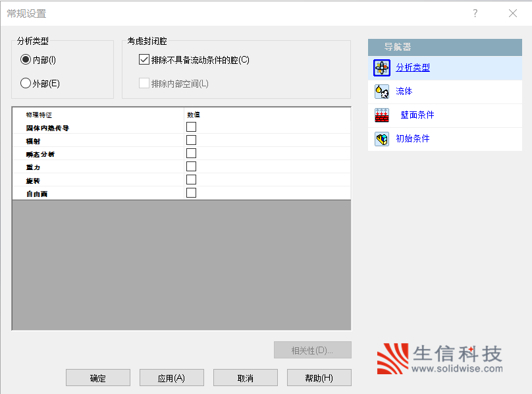This screenshot has height=394, width=532.
Task: Cancel the dialog with 取消
Action: pyautogui.click(x=245, y=378)
